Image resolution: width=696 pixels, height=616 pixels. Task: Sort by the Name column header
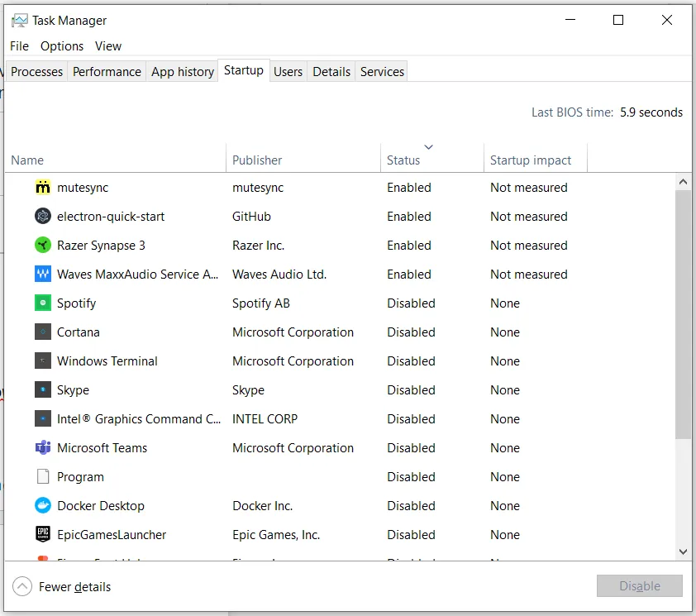pos(116,160)
